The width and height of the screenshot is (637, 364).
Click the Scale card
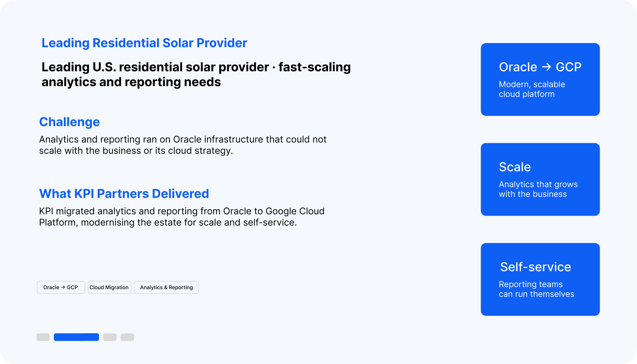click(x=540, y=179)
